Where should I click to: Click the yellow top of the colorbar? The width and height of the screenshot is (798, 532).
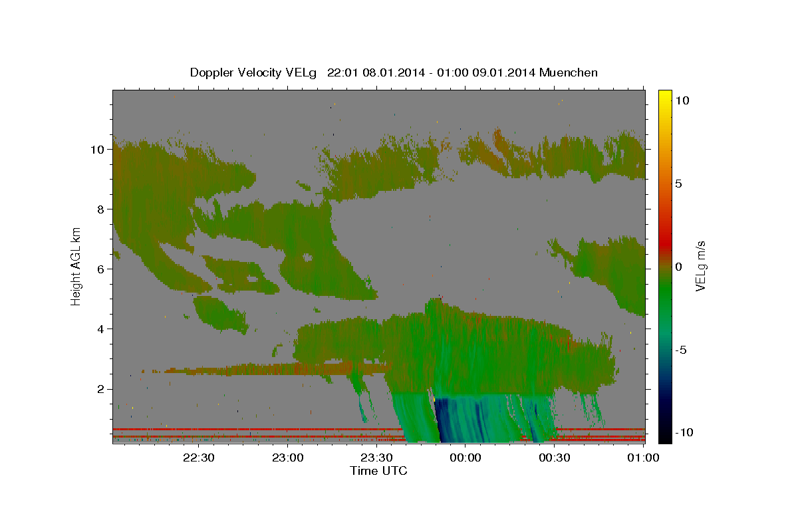click(664, 98)
